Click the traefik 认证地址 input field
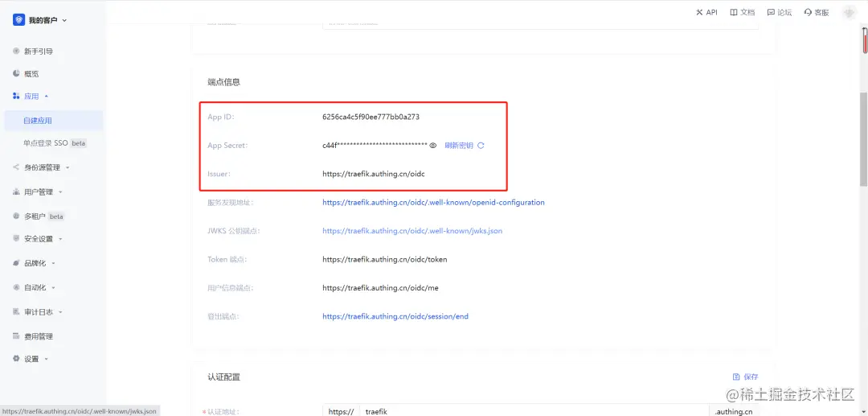The image size is (868, 416). [534, 411]
